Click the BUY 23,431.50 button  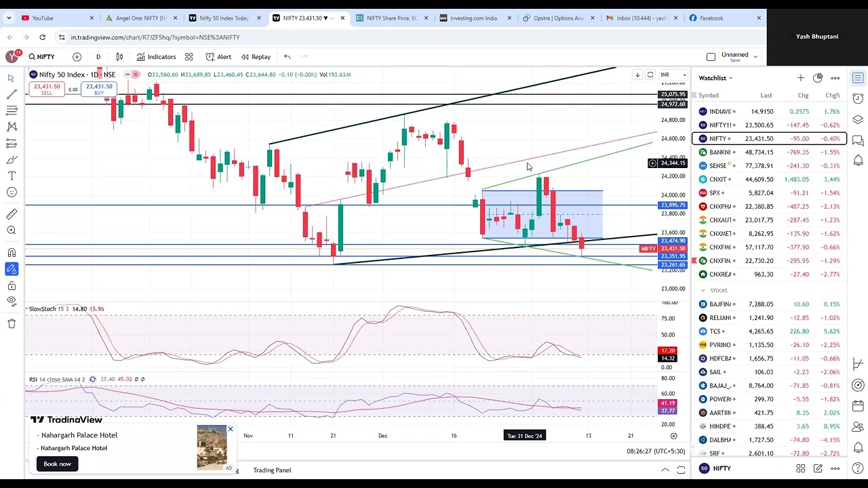coord(99,89)
